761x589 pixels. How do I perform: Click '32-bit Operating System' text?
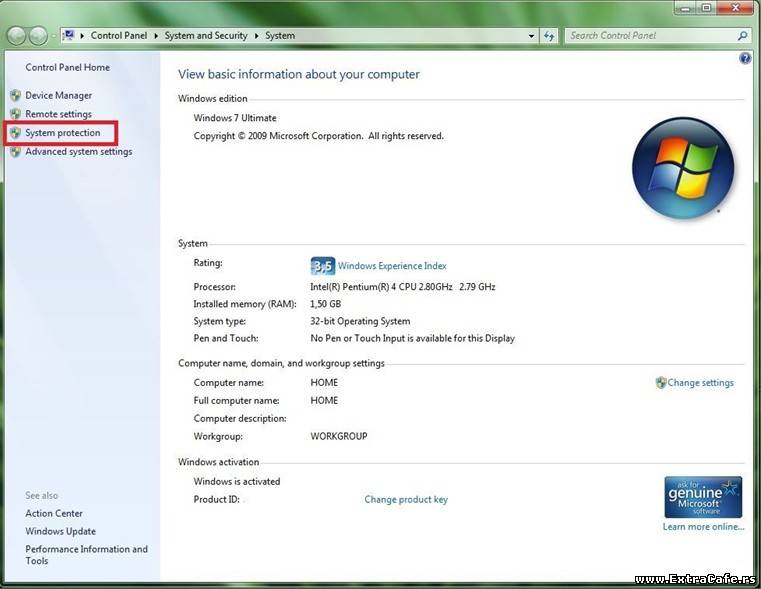pyautogui.click(x=360, y=321)
